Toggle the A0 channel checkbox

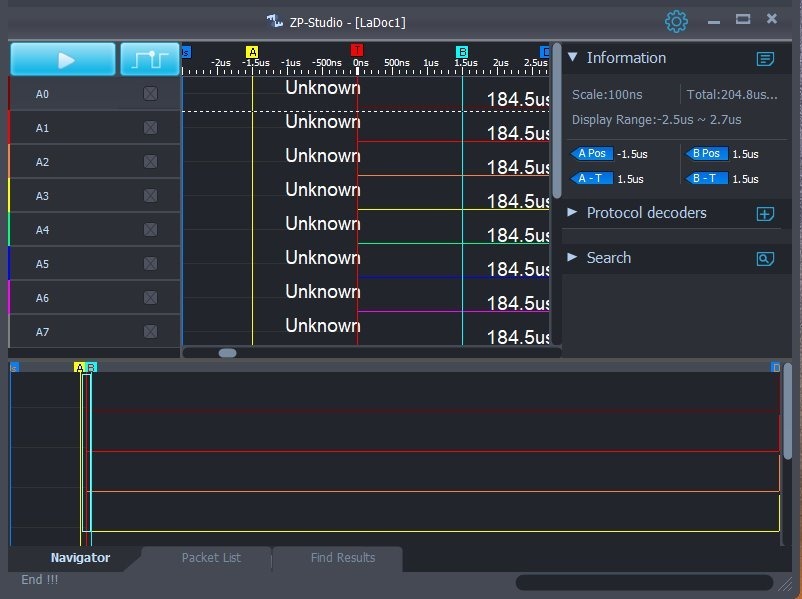[x=150, y=94]
